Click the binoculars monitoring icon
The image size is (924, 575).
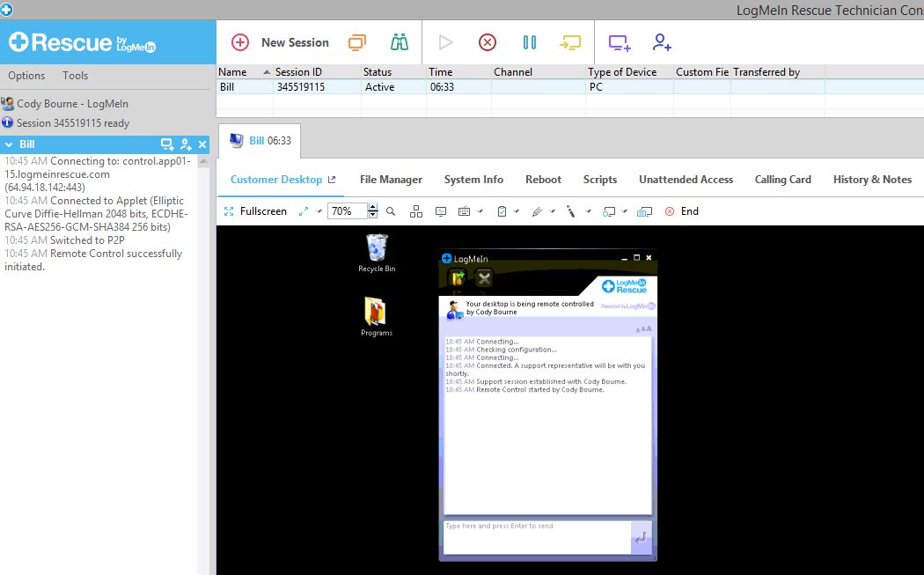tap(400, 42)
